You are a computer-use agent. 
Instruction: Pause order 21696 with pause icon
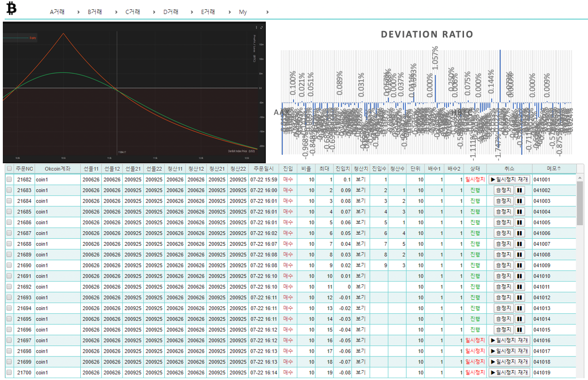click(519, 330)
